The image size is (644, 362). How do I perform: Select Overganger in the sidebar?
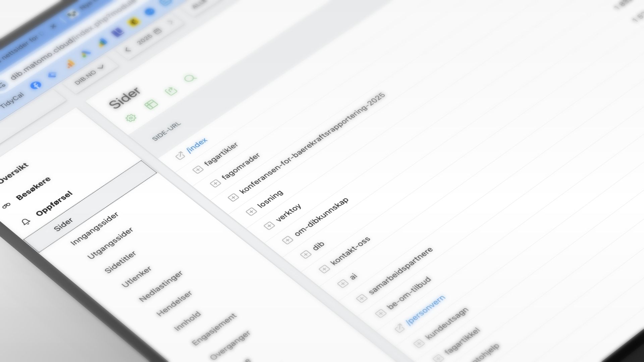tap(230, 345)
